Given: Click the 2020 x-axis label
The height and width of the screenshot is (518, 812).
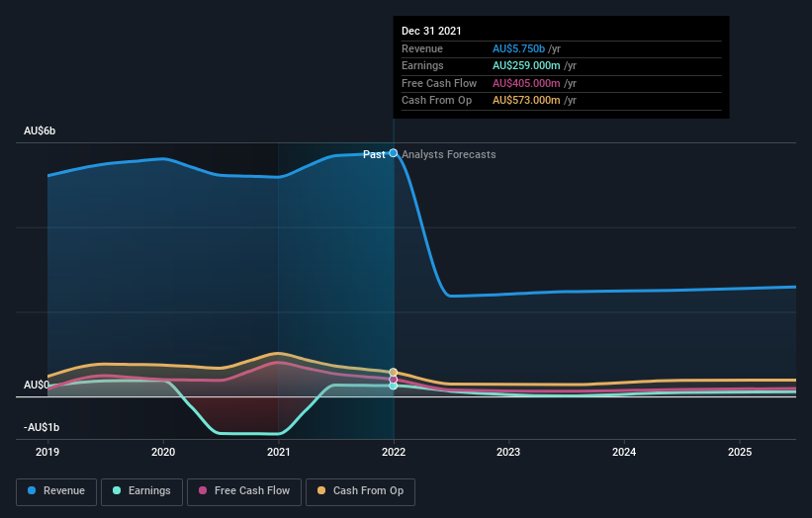Looking at the screenshot, I should point(163,452).
